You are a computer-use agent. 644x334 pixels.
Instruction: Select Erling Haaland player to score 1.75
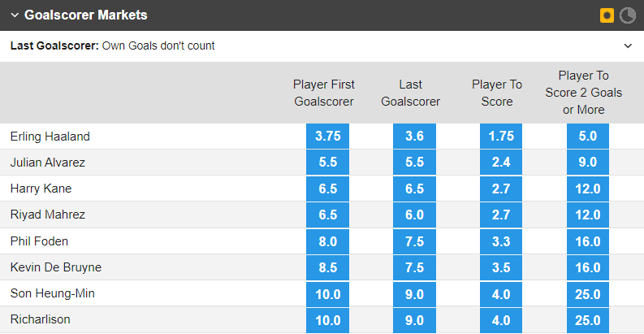[501, 136]
